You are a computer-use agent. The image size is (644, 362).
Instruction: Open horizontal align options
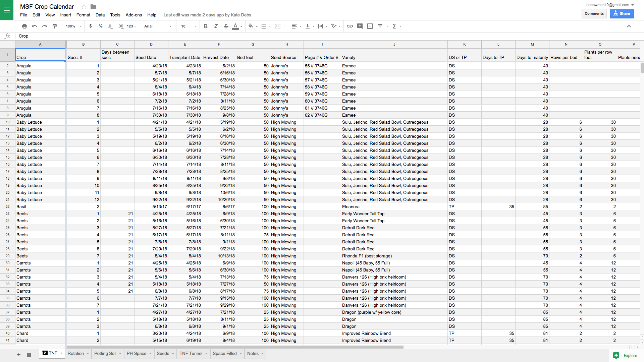coord(297,26)
